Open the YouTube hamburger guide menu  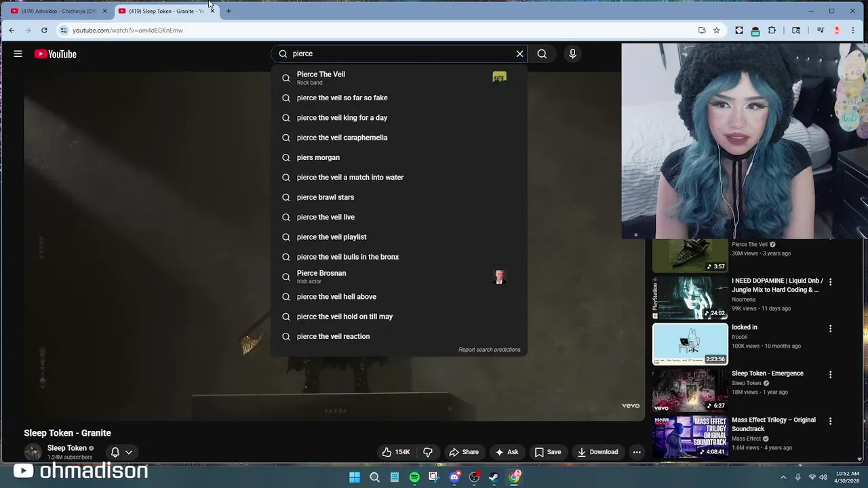[x=18, y=54]
